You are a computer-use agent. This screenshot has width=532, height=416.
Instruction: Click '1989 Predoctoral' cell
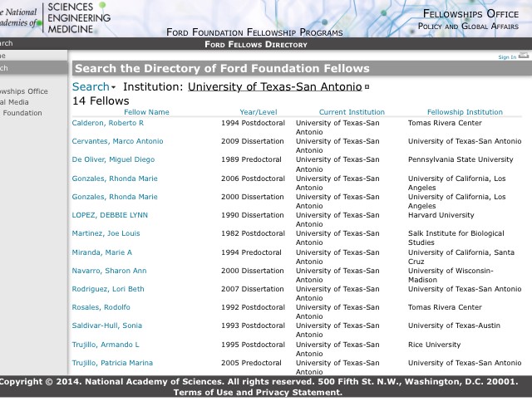coord(251,159)
